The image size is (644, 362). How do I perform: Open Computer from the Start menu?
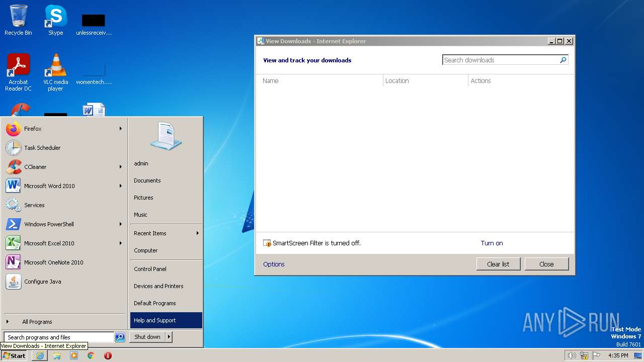(166, 250)
